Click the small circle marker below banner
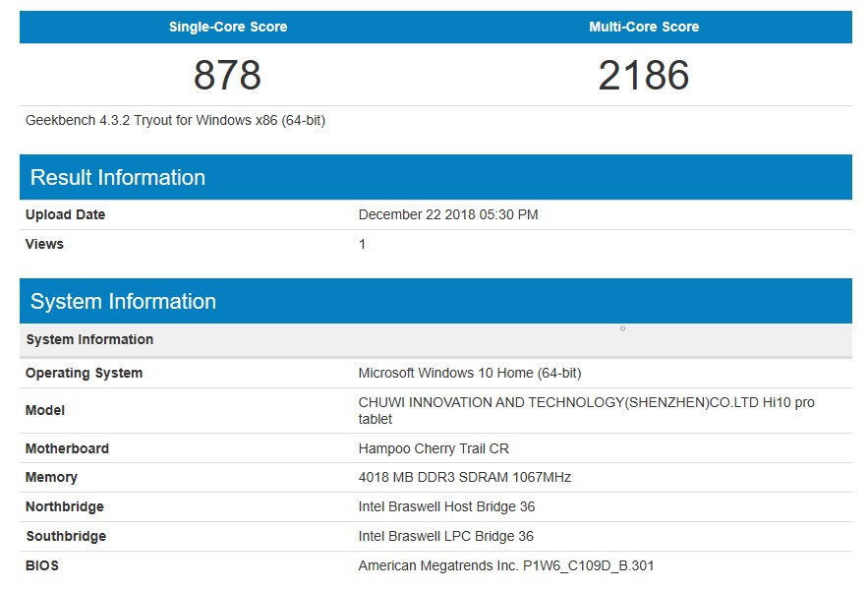 point(623,328)
